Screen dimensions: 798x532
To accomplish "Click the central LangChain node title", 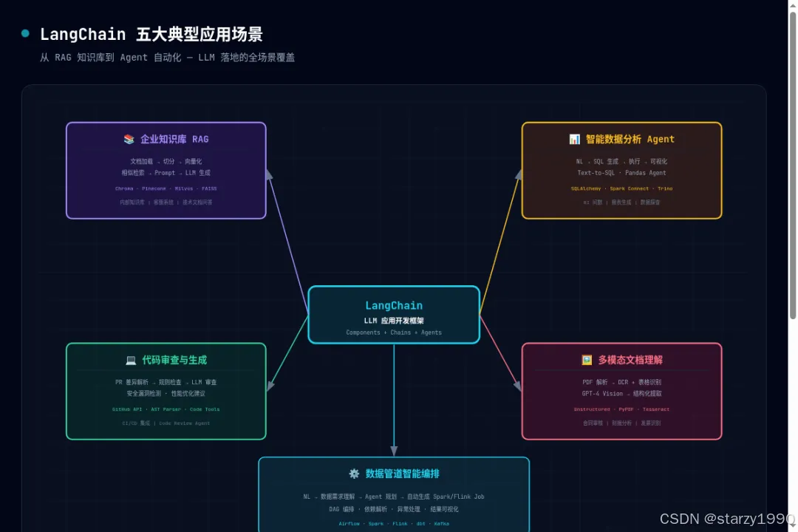I will (394, 305).
